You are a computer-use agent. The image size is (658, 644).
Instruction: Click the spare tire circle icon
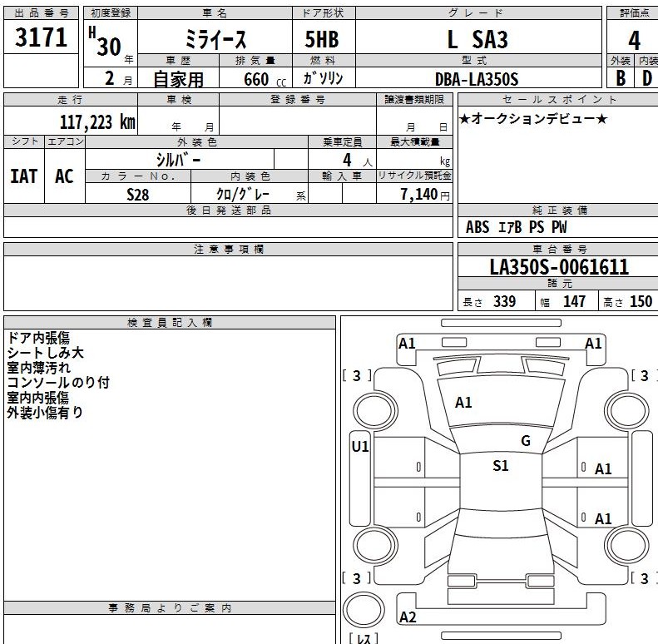click(364, 610)
